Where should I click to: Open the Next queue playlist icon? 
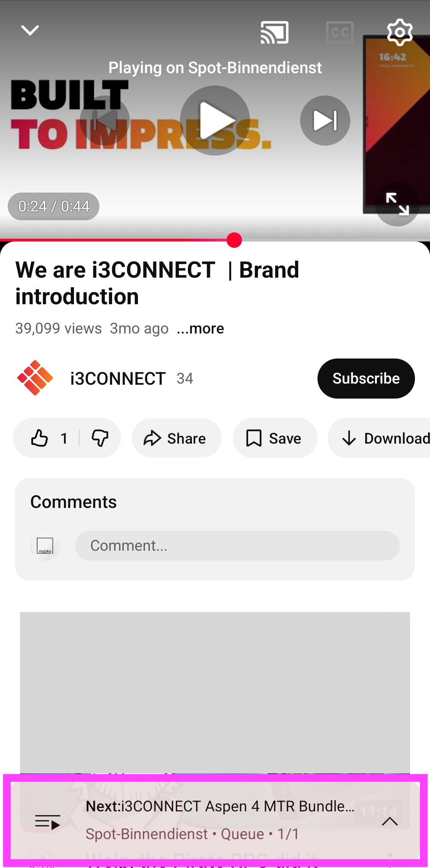click(x=47, y=822)
